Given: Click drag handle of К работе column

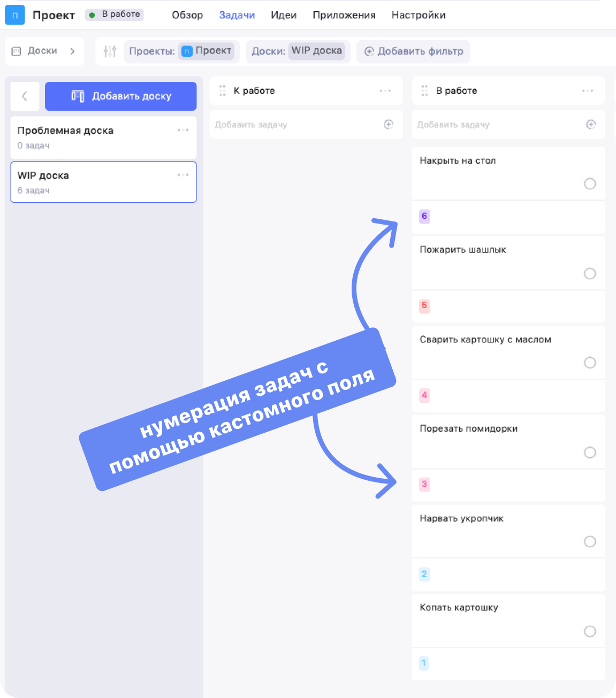Looking at the screenshot, I should click(222, 91).
